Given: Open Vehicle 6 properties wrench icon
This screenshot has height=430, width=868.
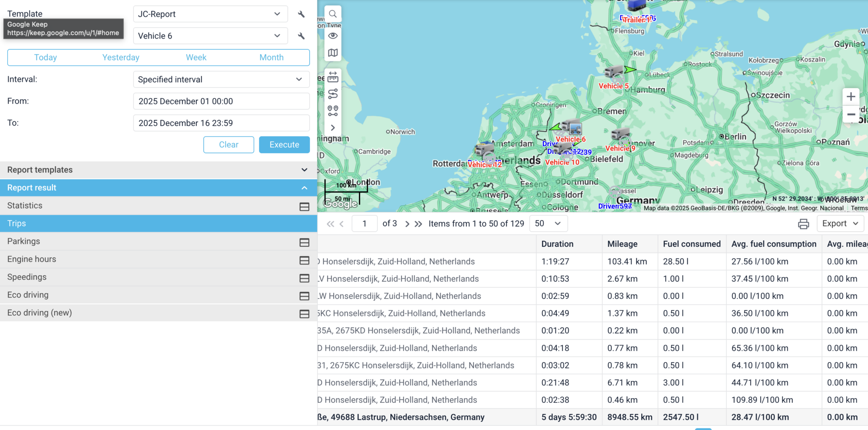Looking at the screenshot, I should 301,36.
